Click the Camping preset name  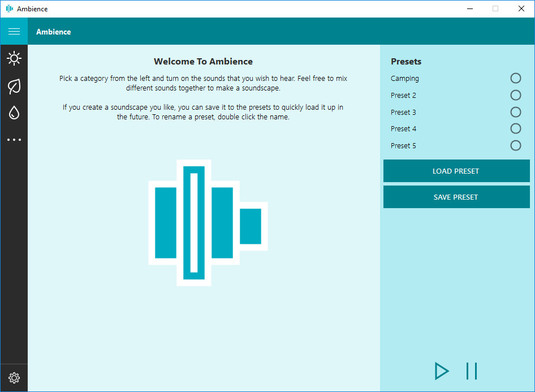405,79
